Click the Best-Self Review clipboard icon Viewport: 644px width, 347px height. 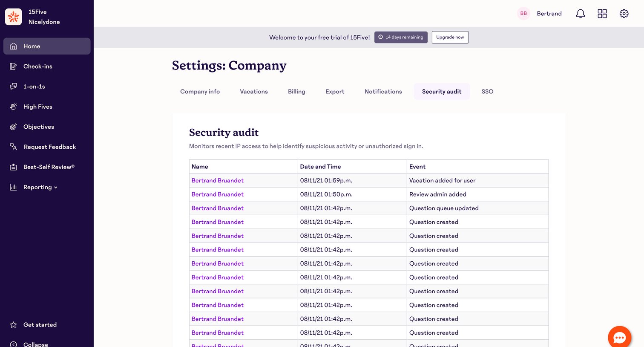(14, 167)
